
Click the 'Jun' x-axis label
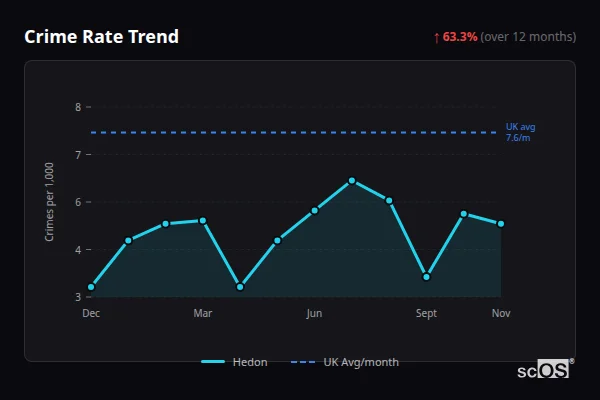coord(314,313)
